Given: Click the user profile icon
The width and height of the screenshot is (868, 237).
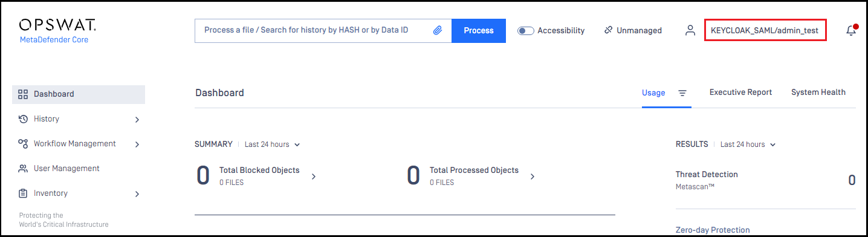Looking at the screenshot, I should (690, 30).
